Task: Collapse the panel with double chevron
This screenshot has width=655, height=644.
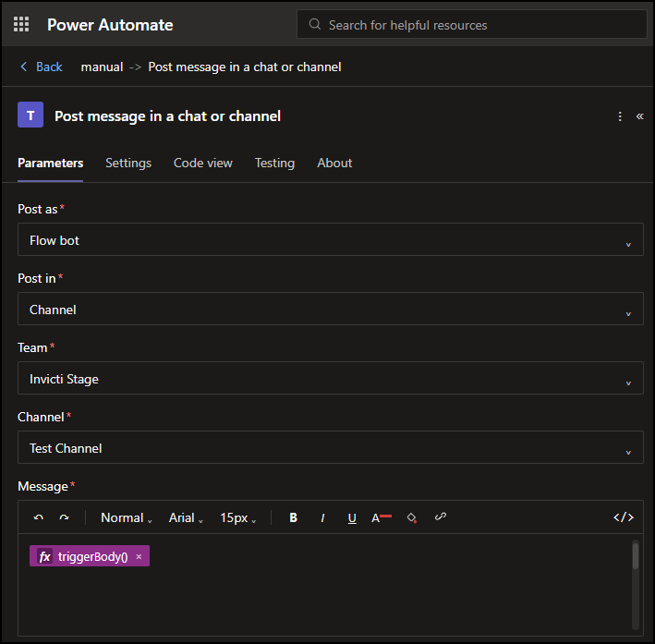Action: pos(640,116)
